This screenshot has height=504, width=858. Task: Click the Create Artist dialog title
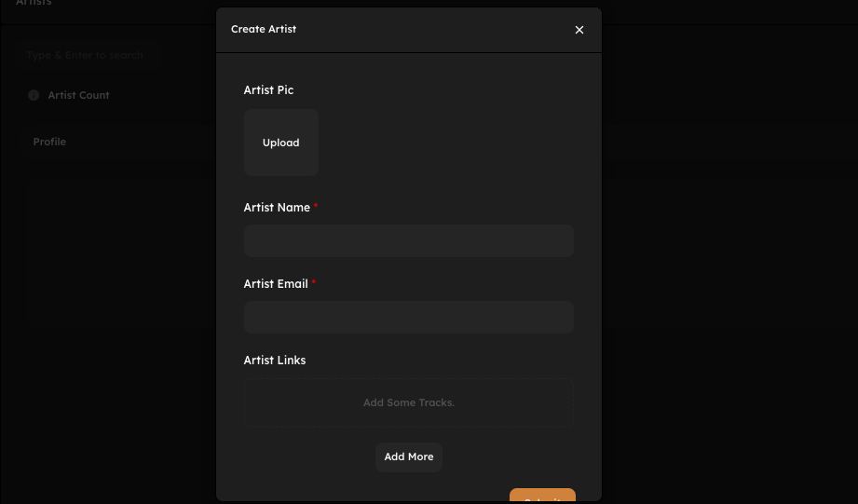click(x=264, y=29)
